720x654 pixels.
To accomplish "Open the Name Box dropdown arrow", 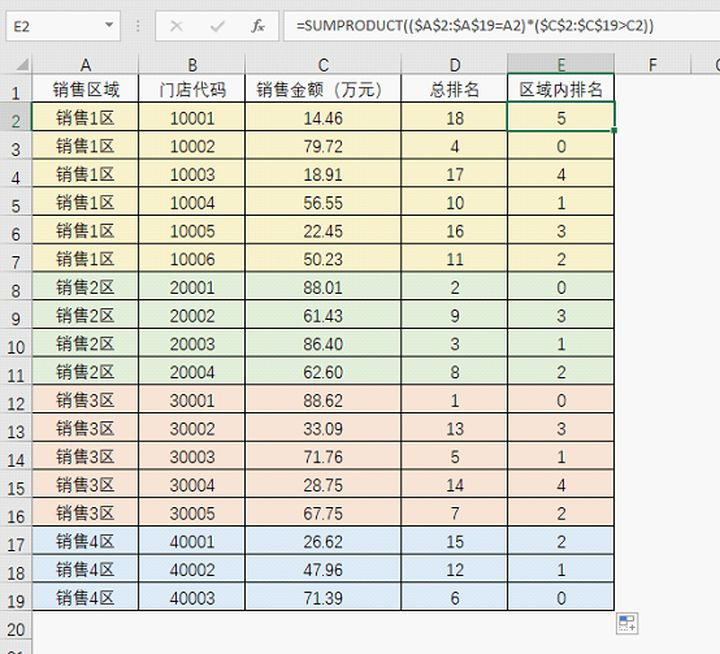I will [x=109, y=25].
